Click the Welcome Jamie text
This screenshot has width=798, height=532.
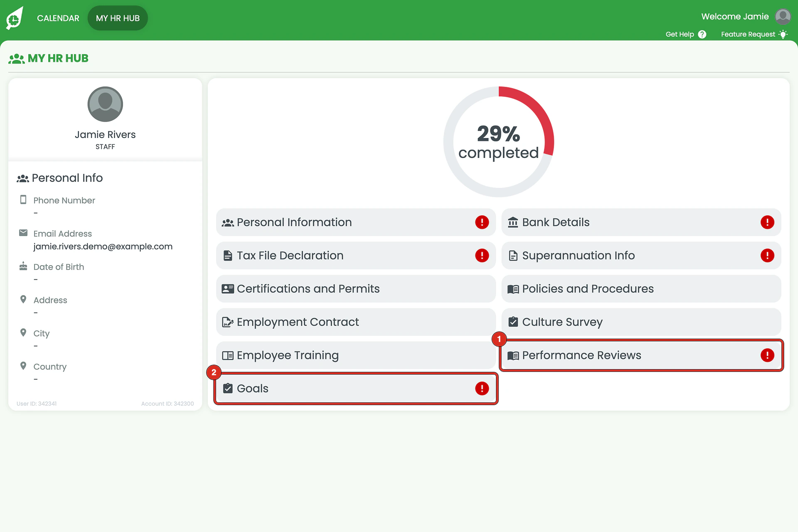coord(735,17)
